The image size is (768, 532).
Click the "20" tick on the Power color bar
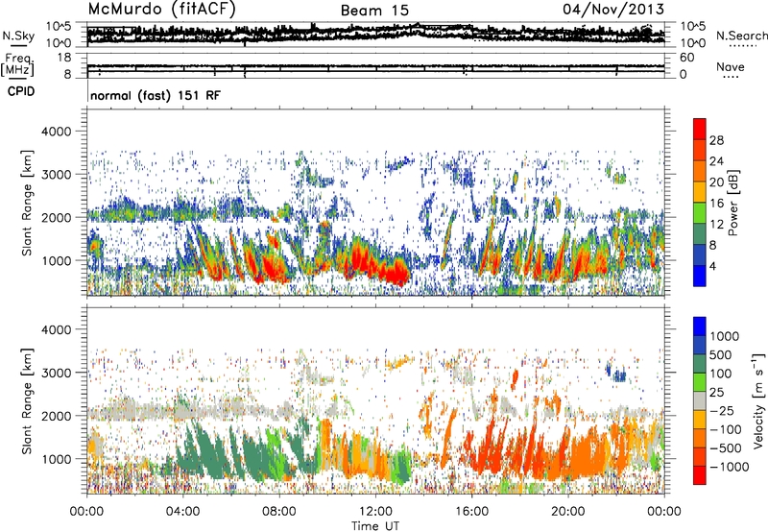(716, 182)
